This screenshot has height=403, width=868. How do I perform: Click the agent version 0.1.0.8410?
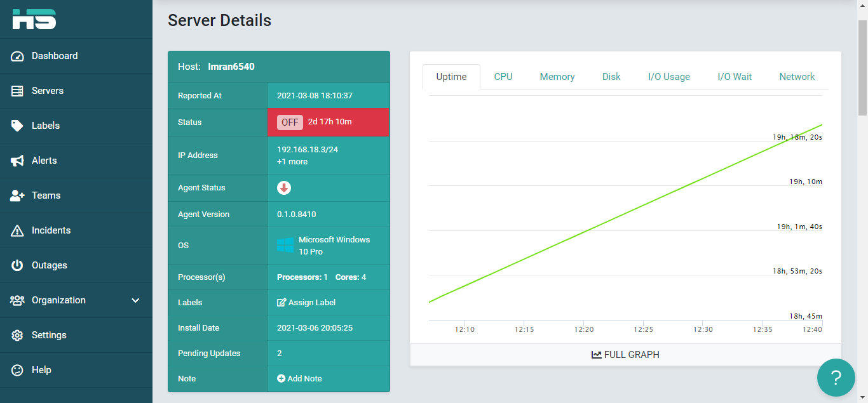pos(297,215)
